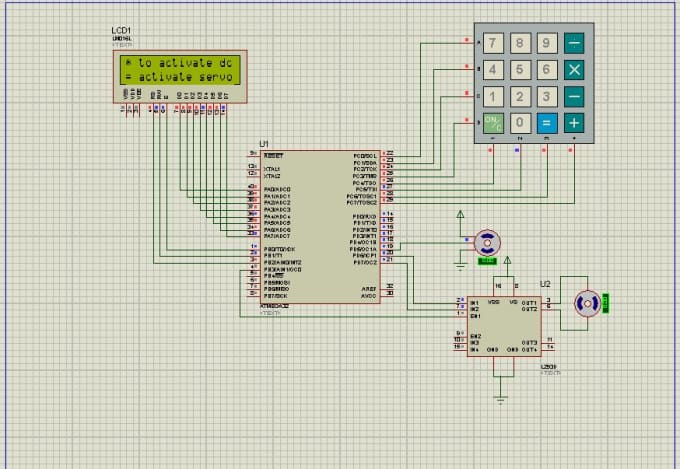Select the LCD1 component label
Image resolution: width=680 pixels, height=469 pixels.
tap(121, 30)
